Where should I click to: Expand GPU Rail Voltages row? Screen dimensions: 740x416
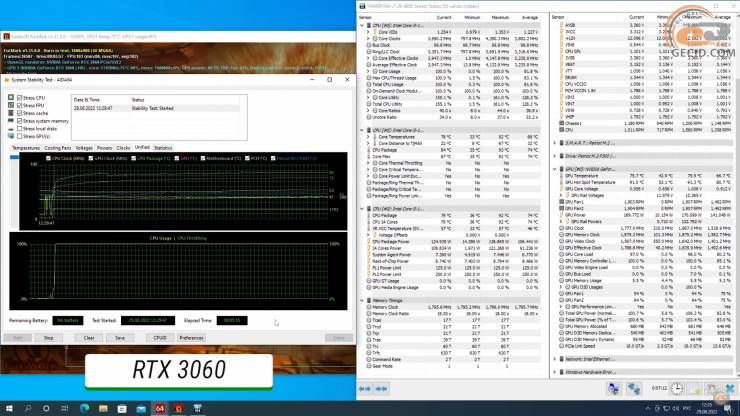coord(561,195)
